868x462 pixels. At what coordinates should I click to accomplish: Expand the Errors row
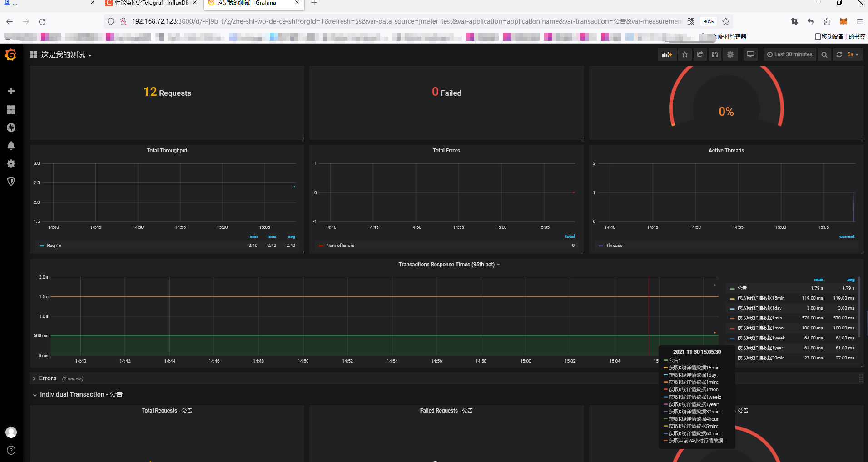pyautogui.click(x=47, y=378)
